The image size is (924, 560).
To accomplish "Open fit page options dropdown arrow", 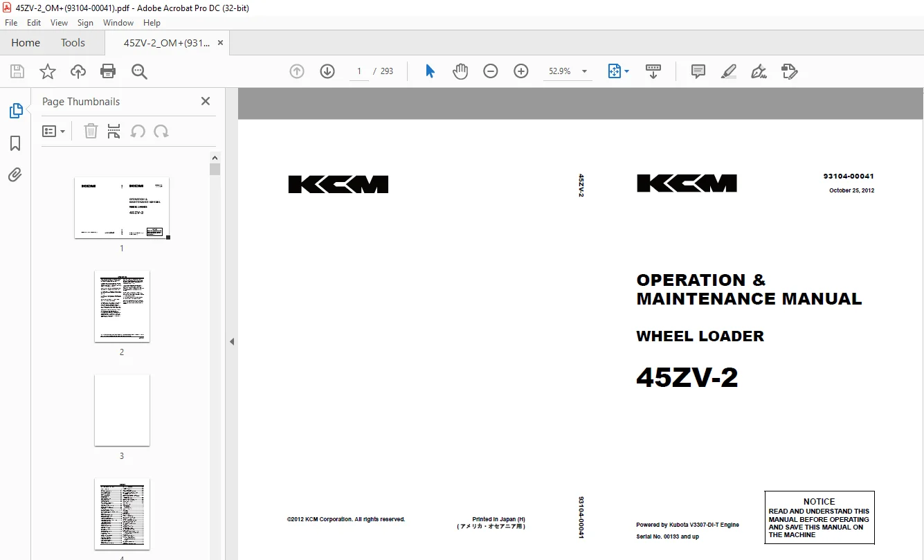I will click(x=627, y=71).
